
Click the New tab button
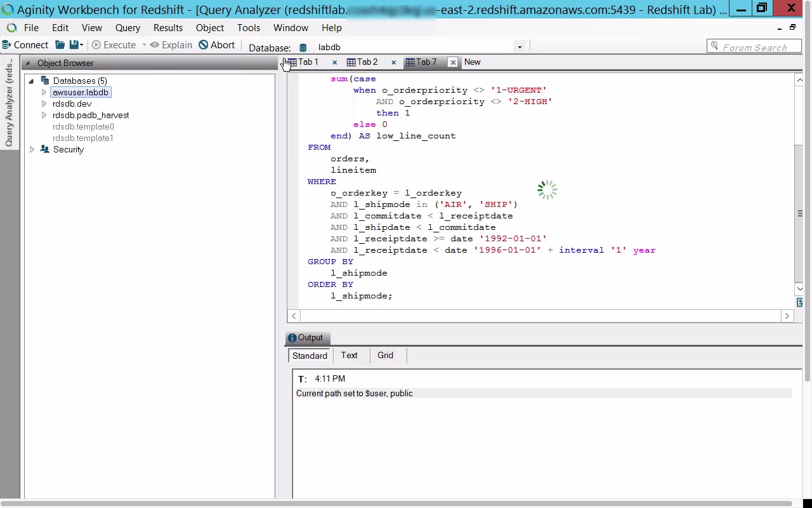click(x=472, y=62)
